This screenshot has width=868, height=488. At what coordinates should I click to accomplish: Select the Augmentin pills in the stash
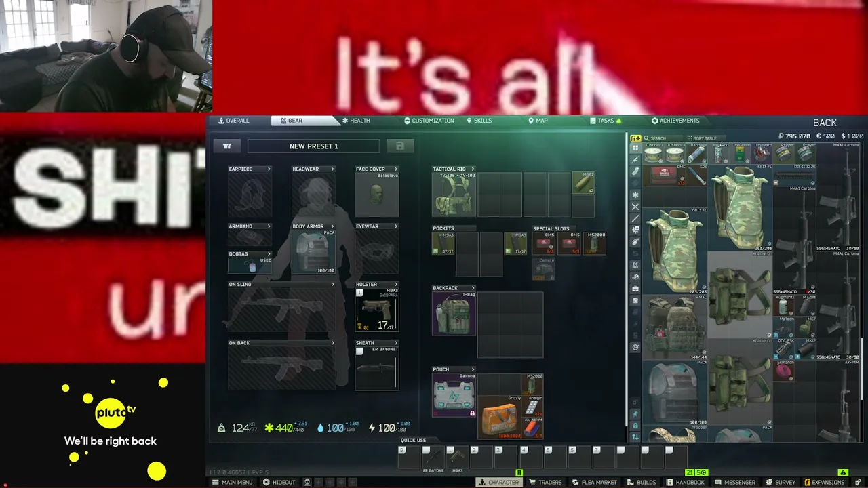click(785, 306)
